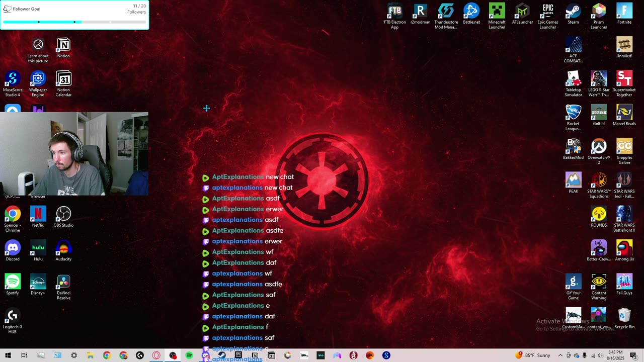The image size is (644, 362).
Task: Switch to Opera browser on the taskbar
Action: 156,355
